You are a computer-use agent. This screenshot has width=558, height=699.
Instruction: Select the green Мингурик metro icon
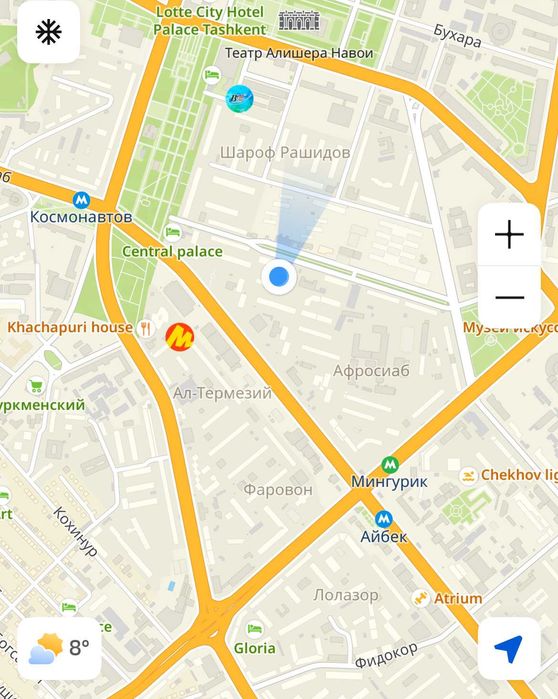tap(390, 465)
